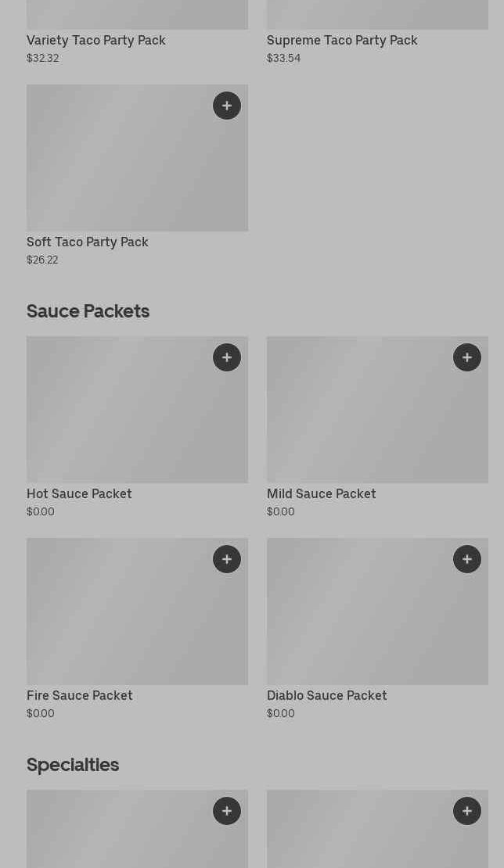
Task: Click the Specialties section heading
Action: (73, 765)
